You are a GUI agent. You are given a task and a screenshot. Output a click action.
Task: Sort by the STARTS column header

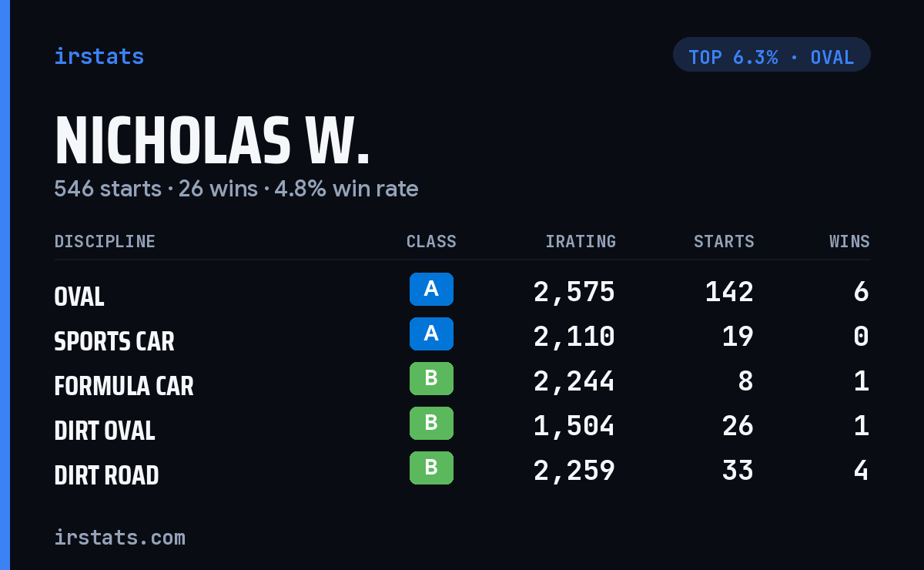(724, 242)
